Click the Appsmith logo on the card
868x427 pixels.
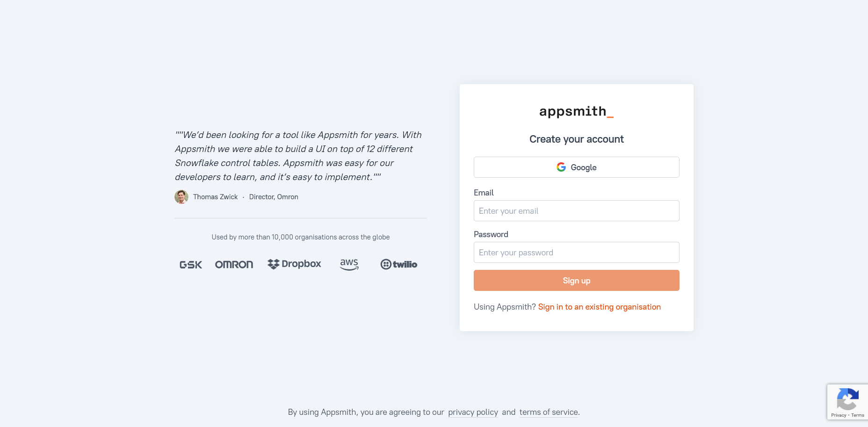(x=576, y=111)
